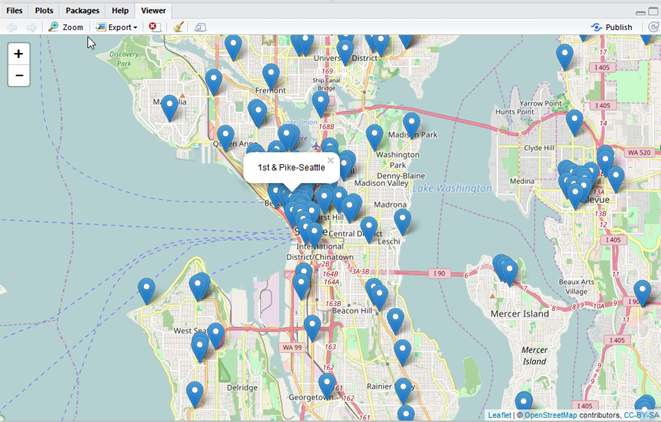The image size is (661, 422).
Task: Switch to the Files tab
Action: coord(15,10)
